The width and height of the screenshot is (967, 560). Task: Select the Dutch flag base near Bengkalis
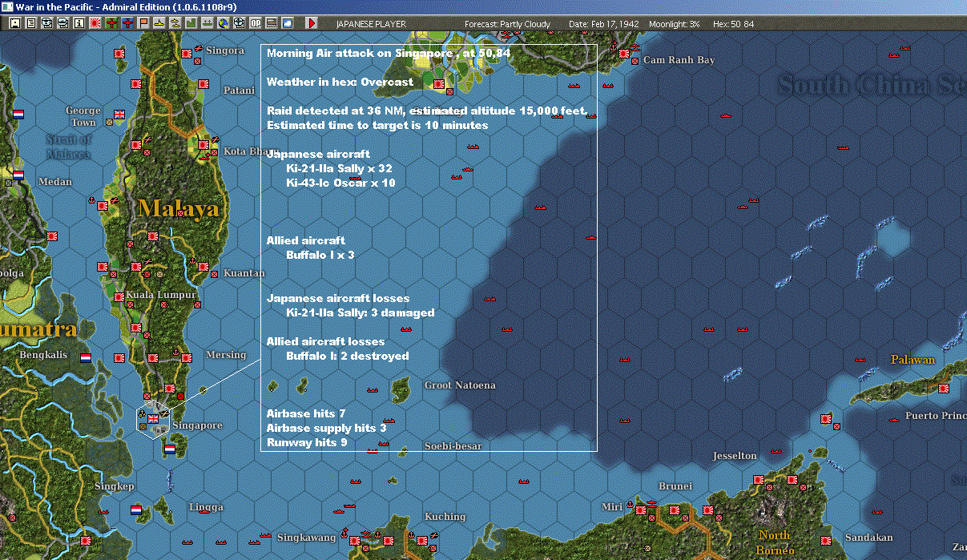86,357
